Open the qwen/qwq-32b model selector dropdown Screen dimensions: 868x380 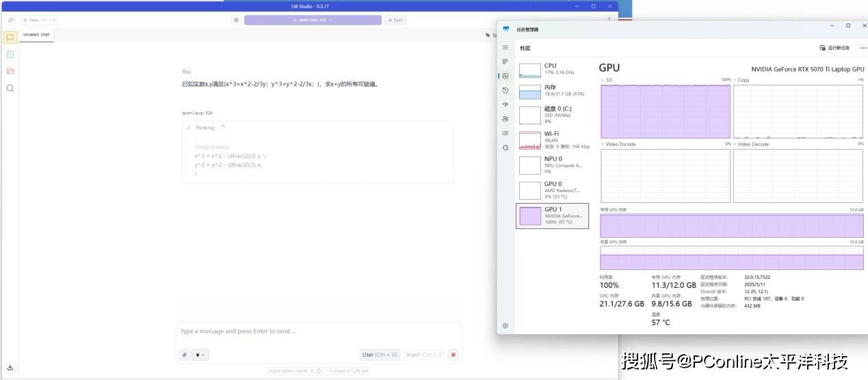[x=313, y=20]
